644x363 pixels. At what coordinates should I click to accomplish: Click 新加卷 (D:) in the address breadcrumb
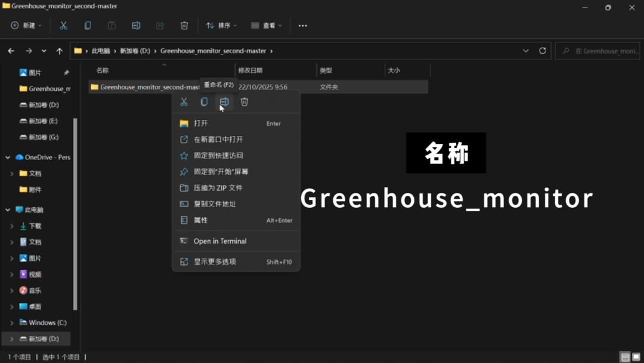pos(135,51)
